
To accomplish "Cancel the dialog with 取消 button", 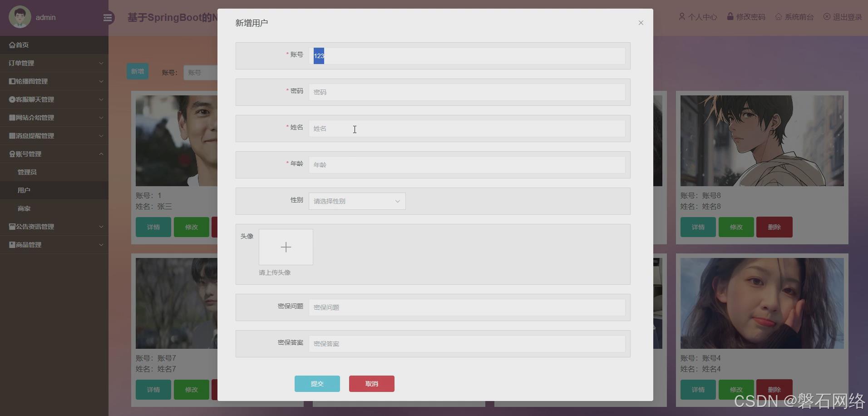I will point(371,384).
